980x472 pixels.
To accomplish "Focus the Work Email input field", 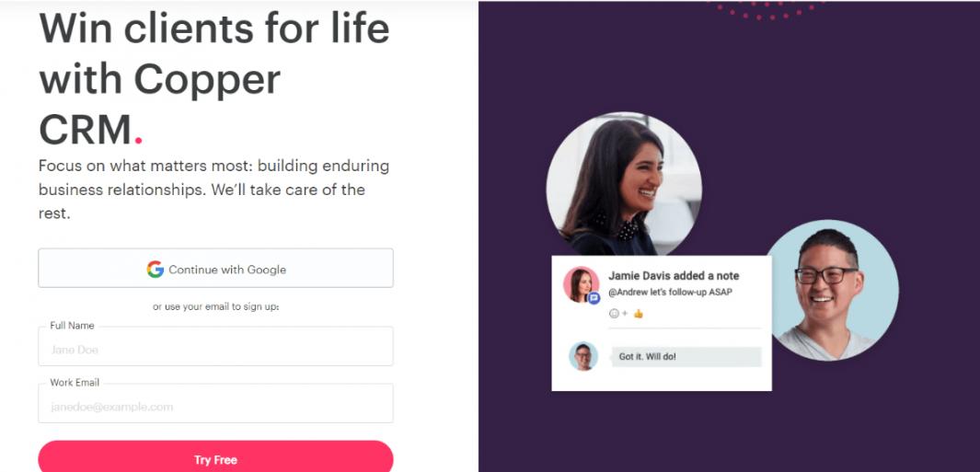I will (x=215, y=403).
